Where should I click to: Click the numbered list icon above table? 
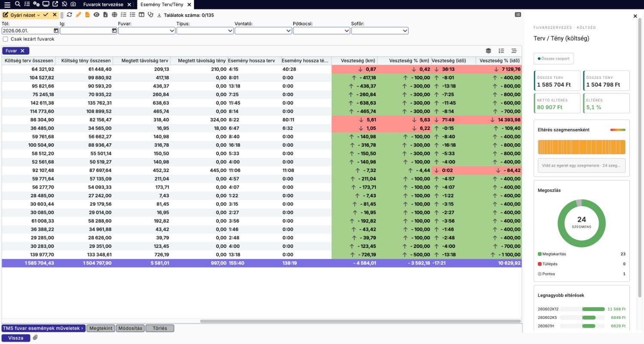pos(501,51)
